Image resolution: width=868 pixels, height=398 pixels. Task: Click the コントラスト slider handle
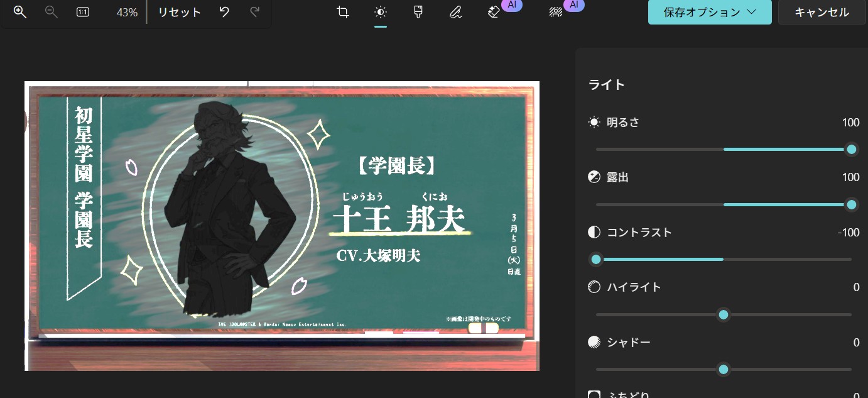[596, 259]
